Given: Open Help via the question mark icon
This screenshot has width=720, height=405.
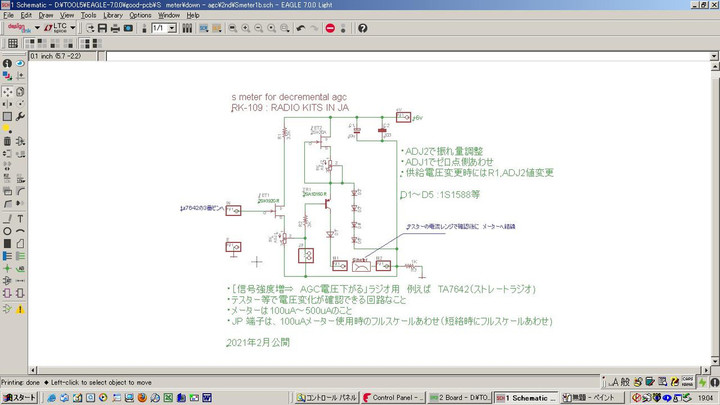Looking at the screenshot, I should [362, 28].
